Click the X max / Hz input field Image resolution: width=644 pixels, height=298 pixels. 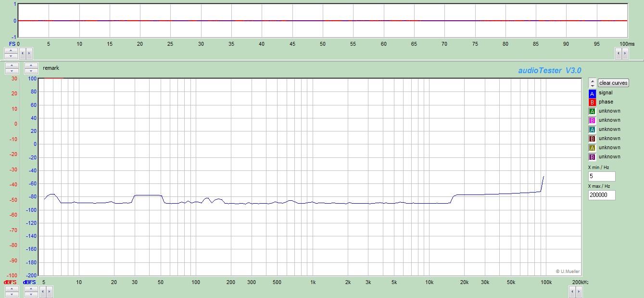(601, 195)
